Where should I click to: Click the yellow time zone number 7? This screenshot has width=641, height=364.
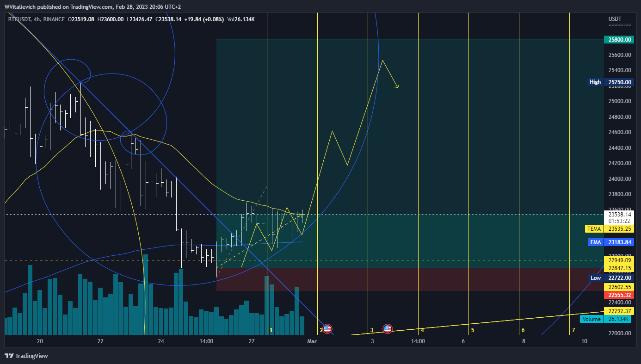pyautogui.click(x=573, y=330)
